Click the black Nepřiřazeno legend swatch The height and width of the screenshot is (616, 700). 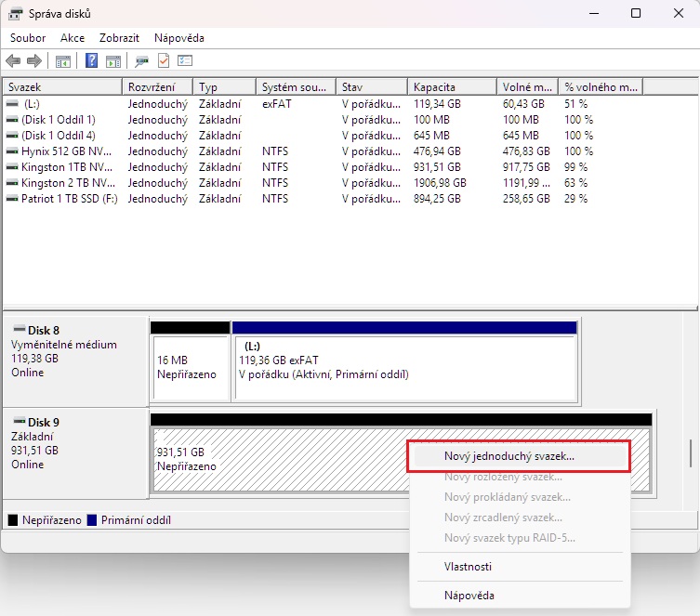click(x=13, y=520)
